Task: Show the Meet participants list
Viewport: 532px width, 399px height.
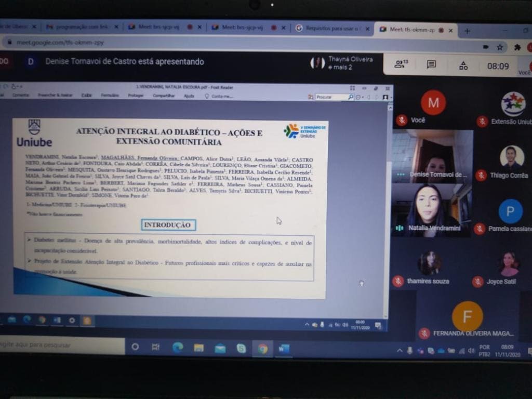Action: (401, 64)
